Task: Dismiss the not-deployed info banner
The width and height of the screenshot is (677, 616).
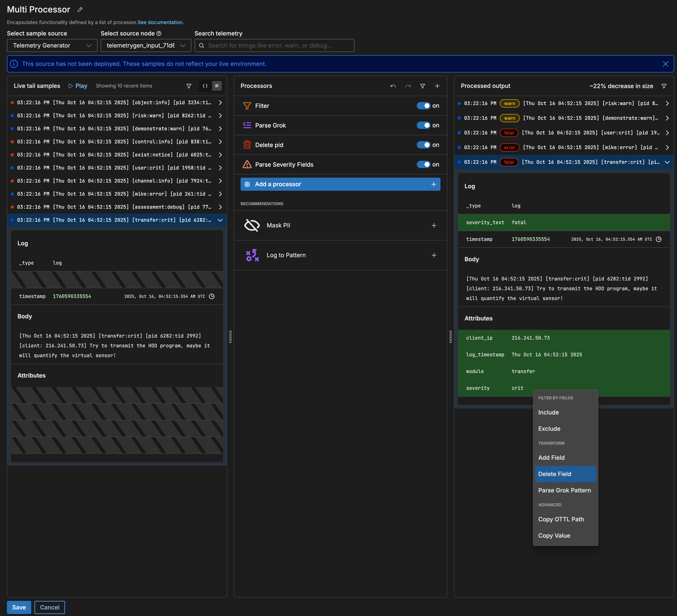Action: click(665, 64)
